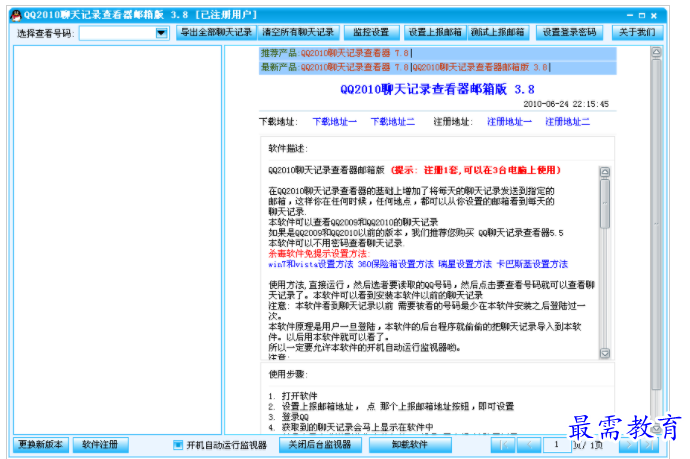This screenshot has width=690, height=459.
Task: Open 下载地址一 download link
Action: point(334,121)
